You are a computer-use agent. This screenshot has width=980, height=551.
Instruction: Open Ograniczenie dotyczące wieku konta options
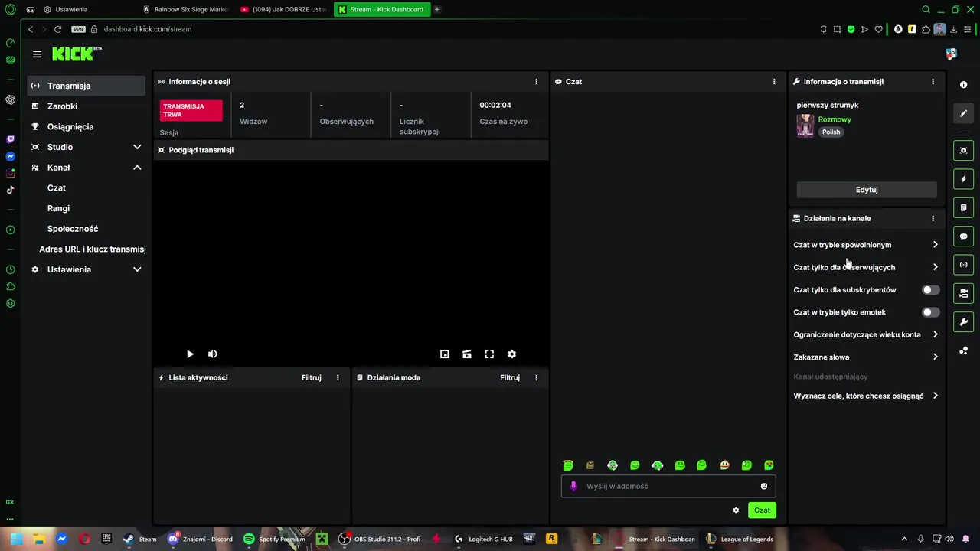click(x=866, y=334)
